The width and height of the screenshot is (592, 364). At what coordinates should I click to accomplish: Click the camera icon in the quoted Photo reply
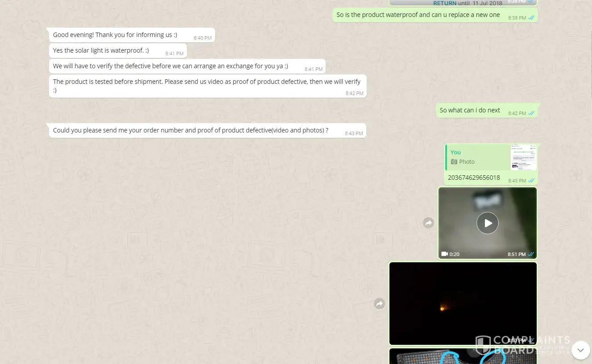point(454,162)
